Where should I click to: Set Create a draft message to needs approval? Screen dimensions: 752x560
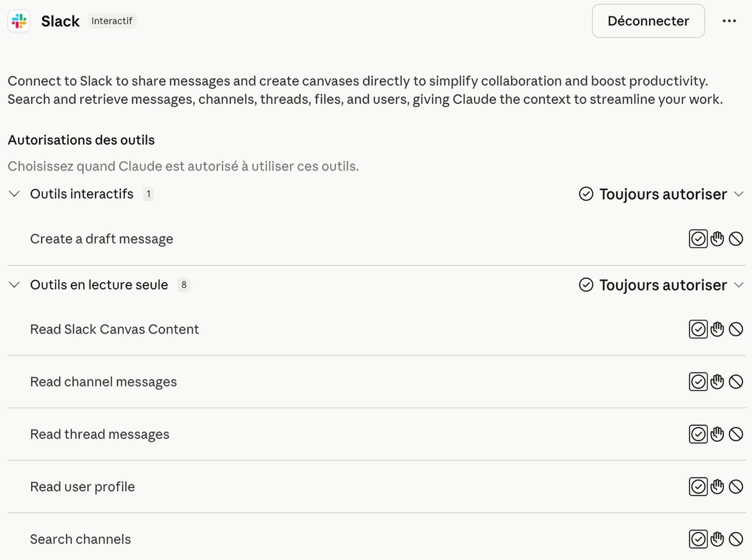tap(717, 239)
